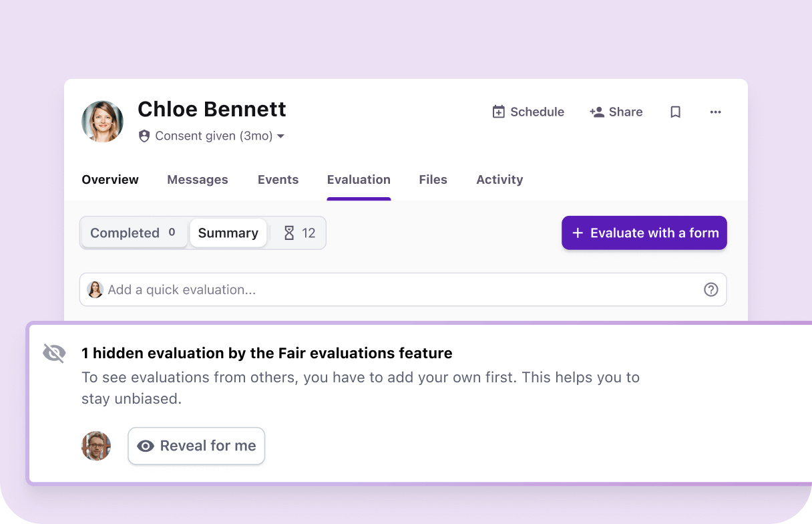Open the Files tab
This screenshot has width=812, height=524.
coord(433,179)
